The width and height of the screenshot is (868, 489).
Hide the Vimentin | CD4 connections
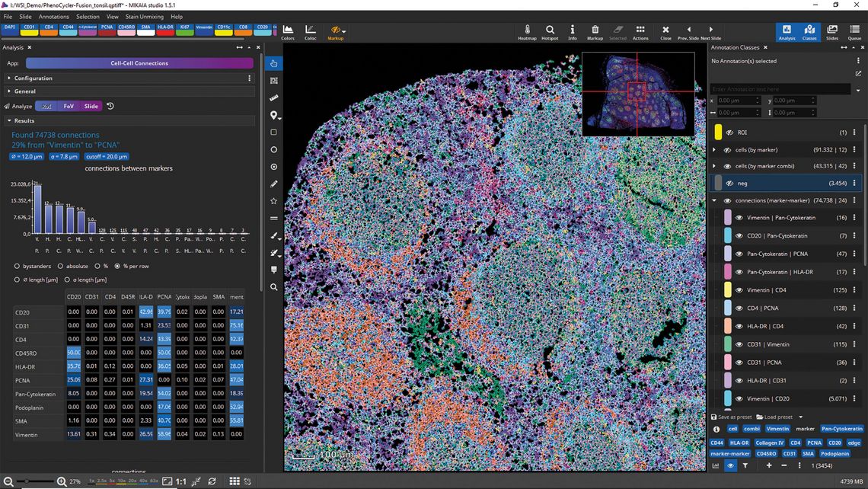click(739, 290)
